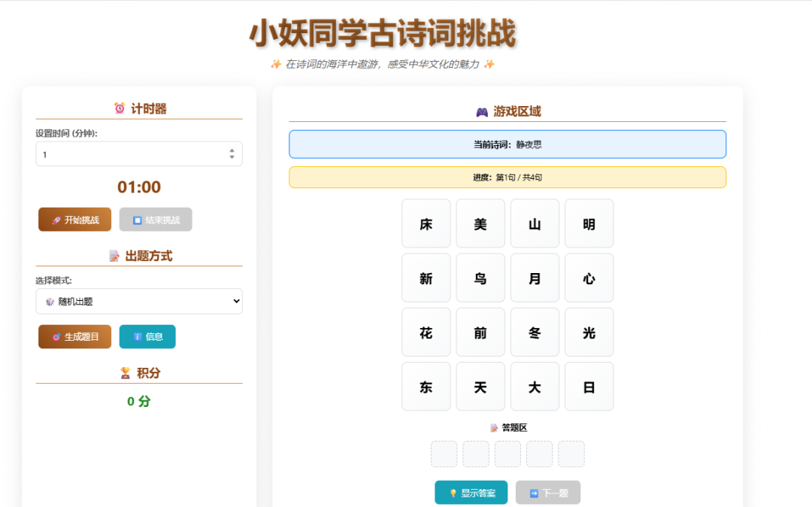Image resolution: width=812 pixels, height=507 pixels.
Task: Open the 信息 info button
Action: (147, 336)
